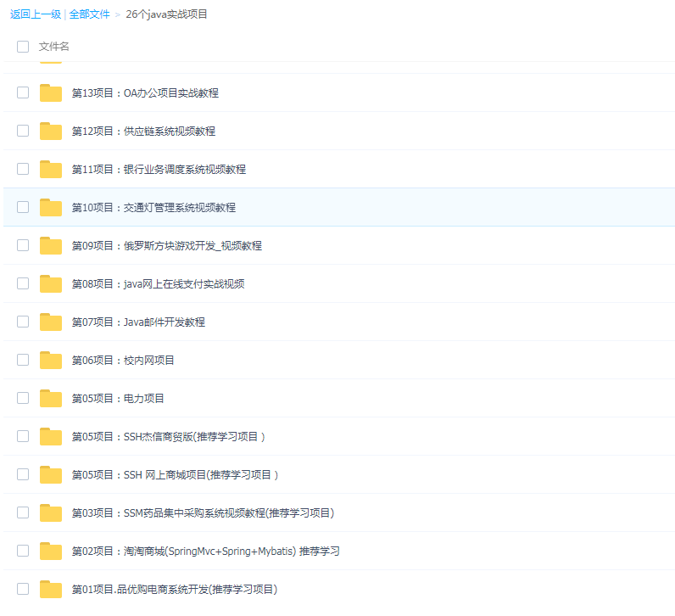Click folder icon of 第02项目 淘淘商城

(x=51, y=551)
